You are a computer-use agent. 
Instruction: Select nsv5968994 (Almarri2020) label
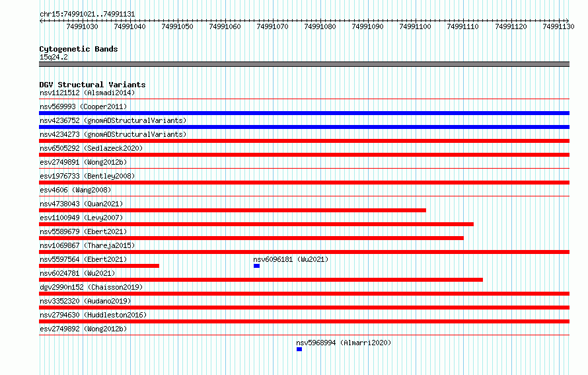point(344,343)
